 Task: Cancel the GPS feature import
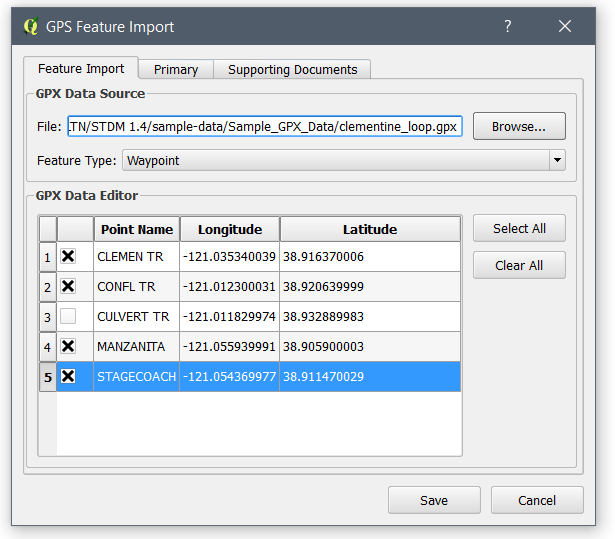coord(537,500)
